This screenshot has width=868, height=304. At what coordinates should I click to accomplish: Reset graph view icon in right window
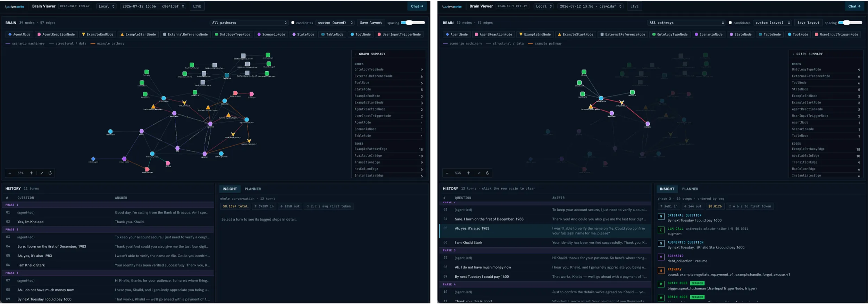click(487, 173)
